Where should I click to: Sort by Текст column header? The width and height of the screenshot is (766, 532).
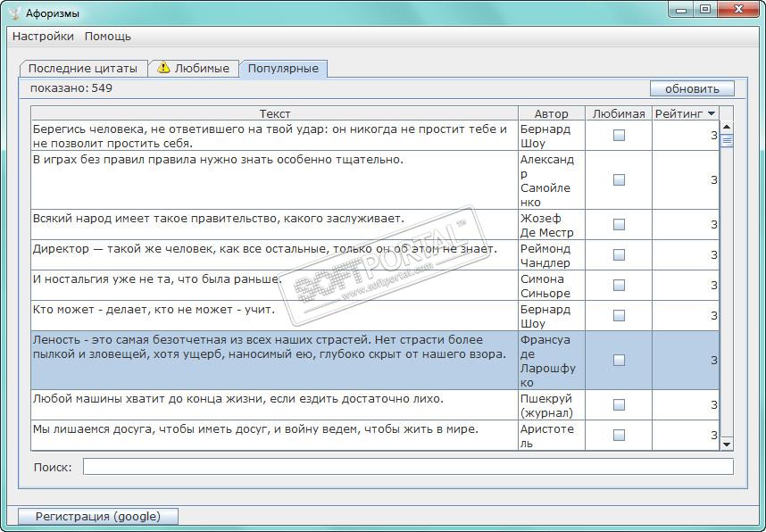click(275, 113)
